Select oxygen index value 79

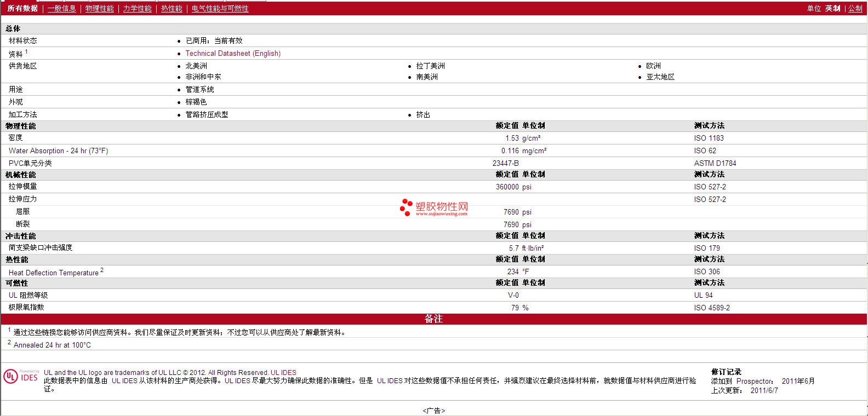tap(515, 308)
